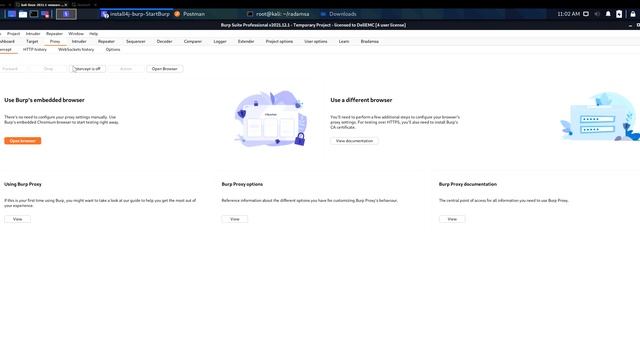640x360 pixels.
Task: Open the Decoder tab
Action: tap(164, 41)
